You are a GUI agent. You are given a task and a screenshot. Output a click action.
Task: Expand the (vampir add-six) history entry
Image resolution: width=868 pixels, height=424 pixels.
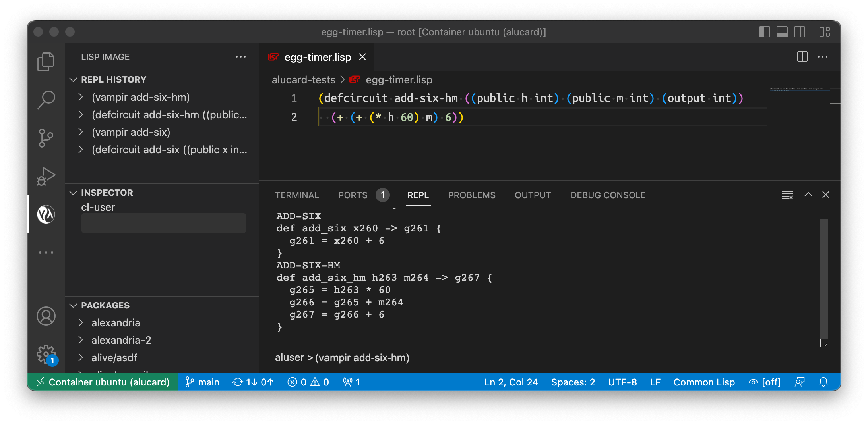(x=81, y=132)
